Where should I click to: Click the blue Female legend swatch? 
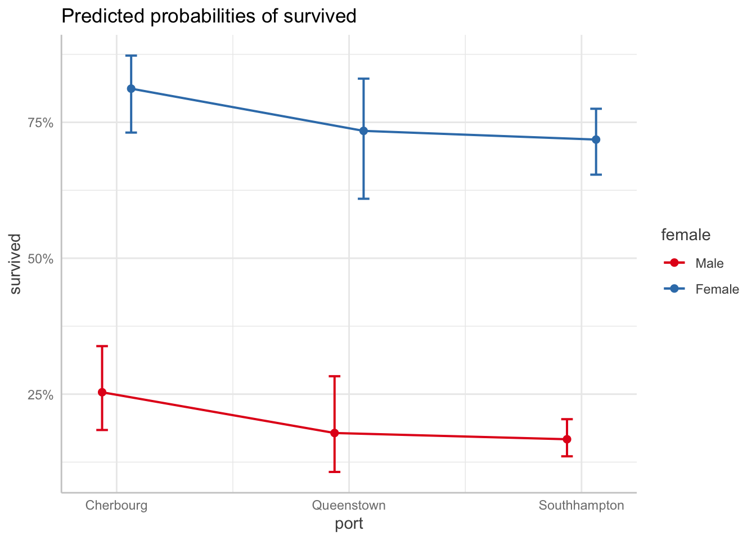tap(674, 289)
